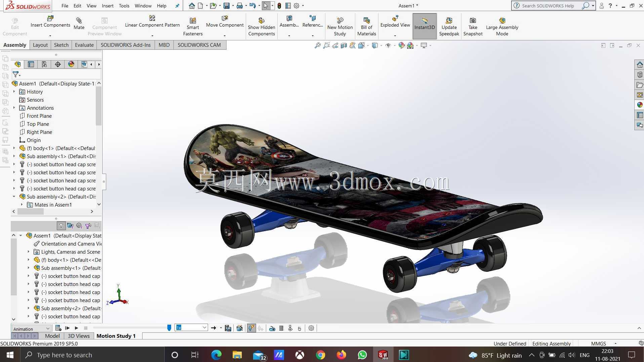The height and width of the screenshot is (362, 644).
Task: Open the 1x playback speed dropdown
Action: point(204,328)
